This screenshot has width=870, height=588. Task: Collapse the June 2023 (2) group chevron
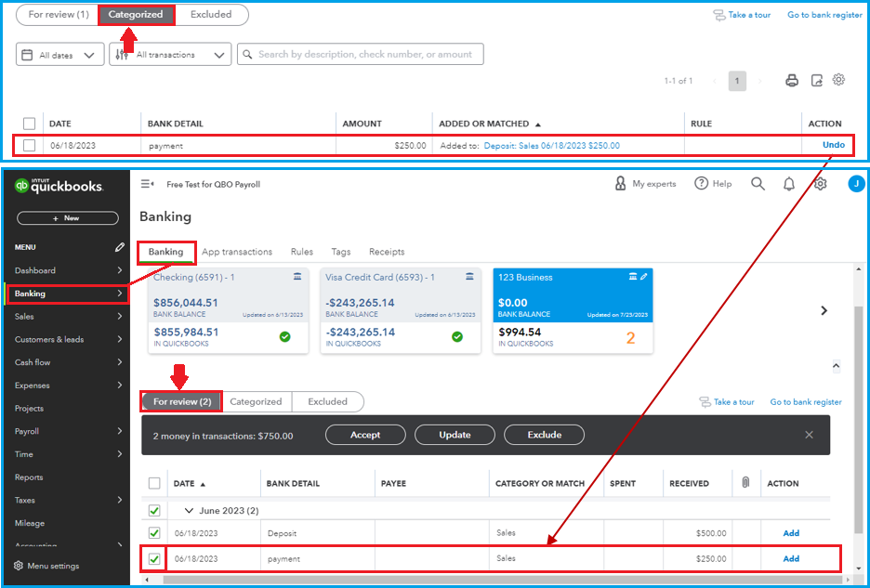point(190,510)
